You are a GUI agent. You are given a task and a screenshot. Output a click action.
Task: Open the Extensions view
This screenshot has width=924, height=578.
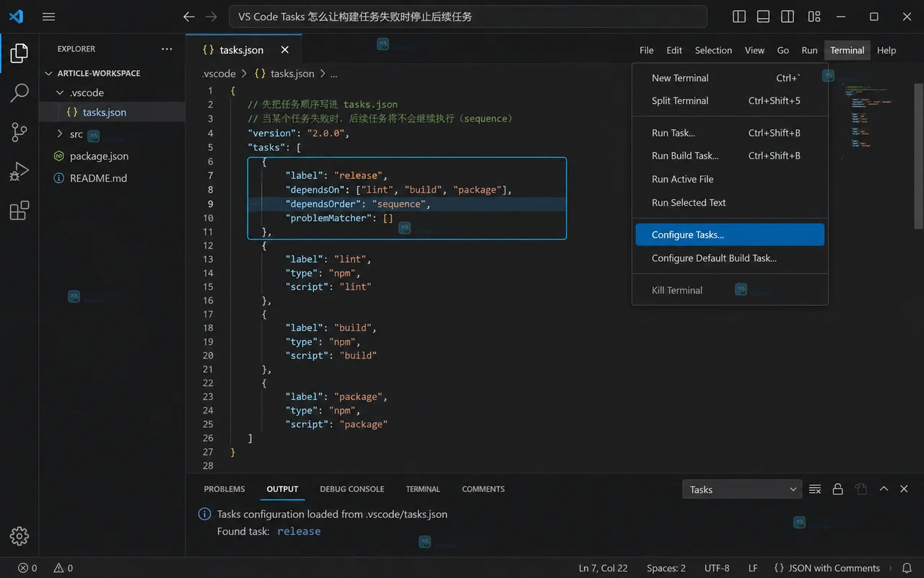pos(19,210)
